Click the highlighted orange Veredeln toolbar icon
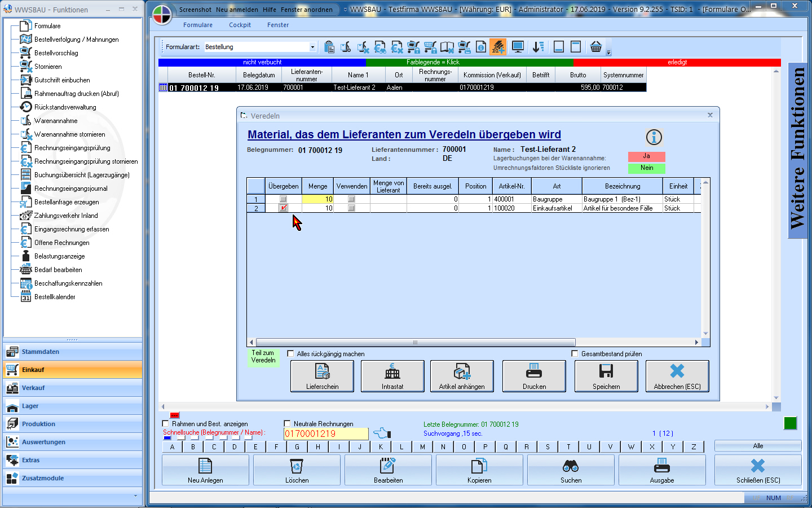The image size is (812, 508). tap(498, 47)
